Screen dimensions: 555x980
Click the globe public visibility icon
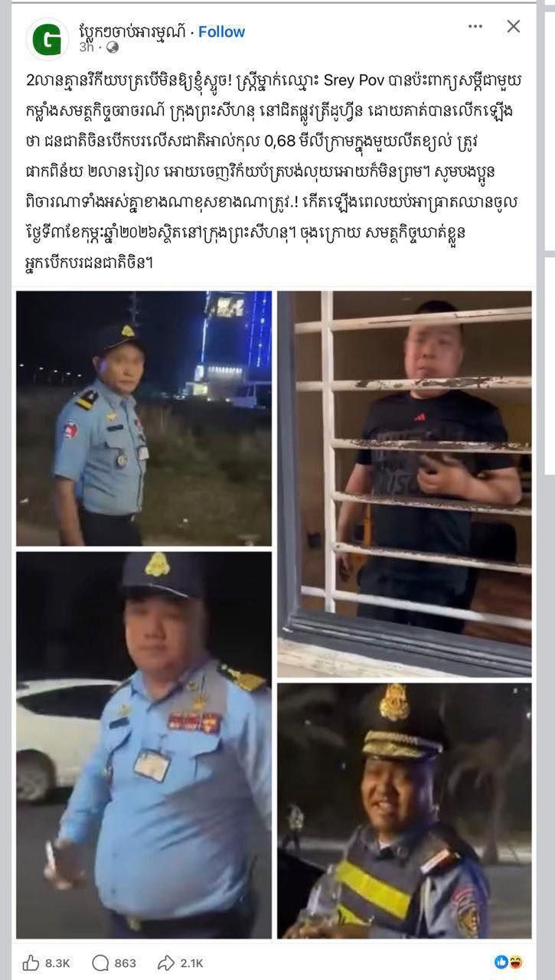(x=113, y=47)
